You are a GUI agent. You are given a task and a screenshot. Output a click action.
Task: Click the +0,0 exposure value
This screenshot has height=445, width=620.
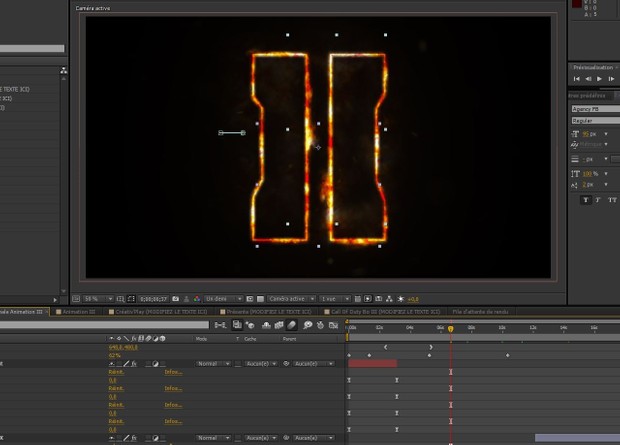[x=413, y=299]
